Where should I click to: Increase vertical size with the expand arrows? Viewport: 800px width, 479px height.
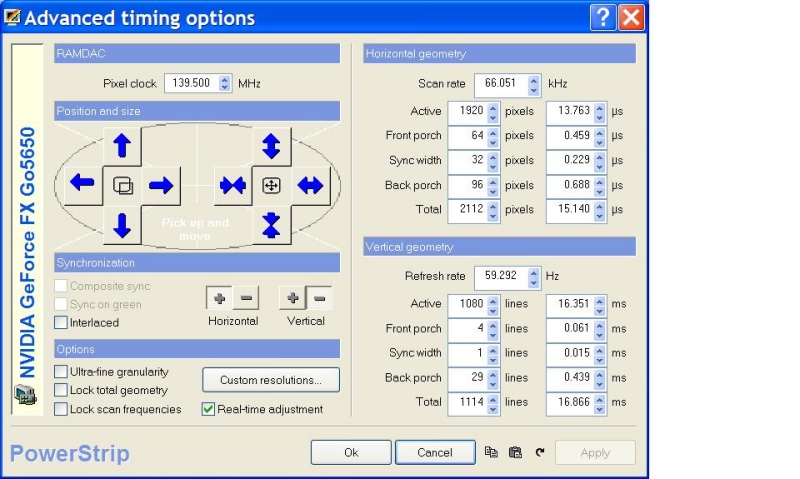(271, 146)
